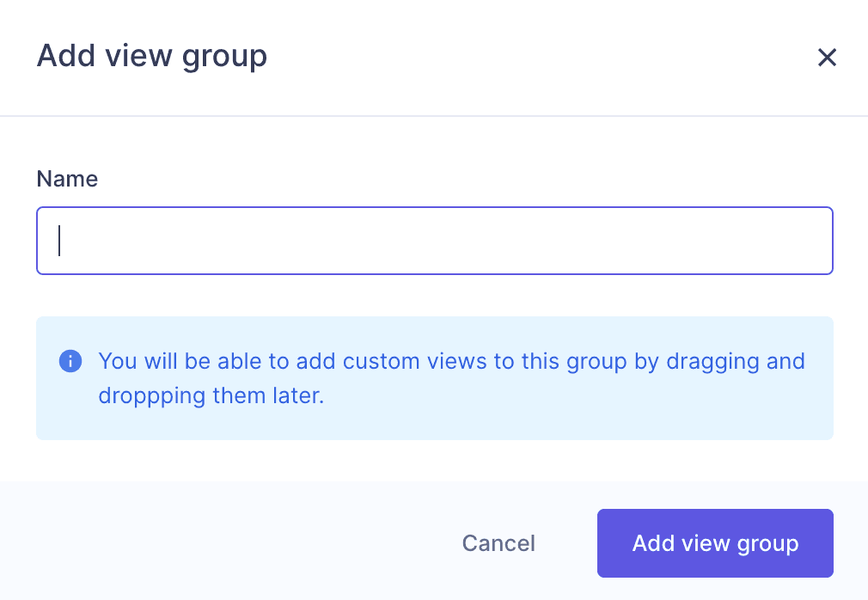Screen dimensions: 868x600
Task: Click the Add view group dialog title
Action: (x=151, y=55)
